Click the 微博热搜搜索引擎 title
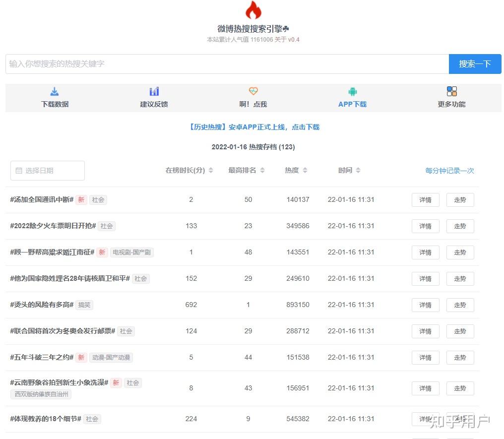 pos(253,29)
